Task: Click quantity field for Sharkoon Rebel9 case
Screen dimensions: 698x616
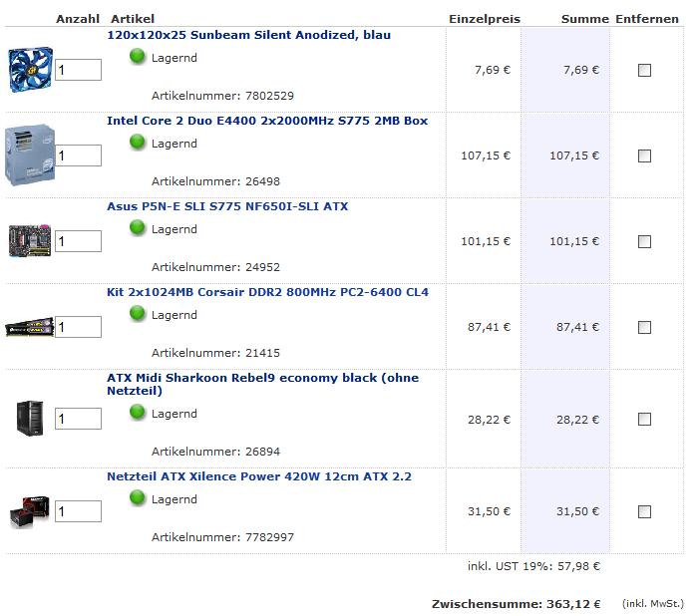Action: coord(79,419)
